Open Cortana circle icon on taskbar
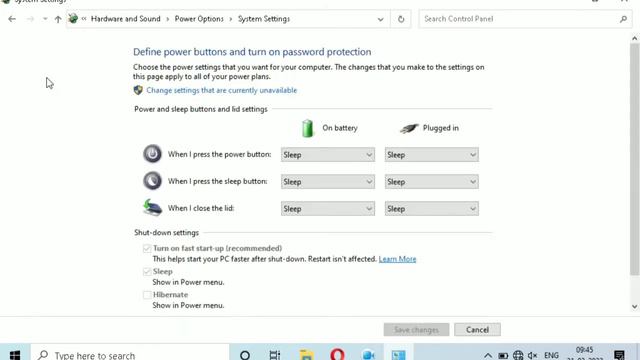The width and height of the screenshot is (640, 360). pyautogui.click(x=245, y=355)
